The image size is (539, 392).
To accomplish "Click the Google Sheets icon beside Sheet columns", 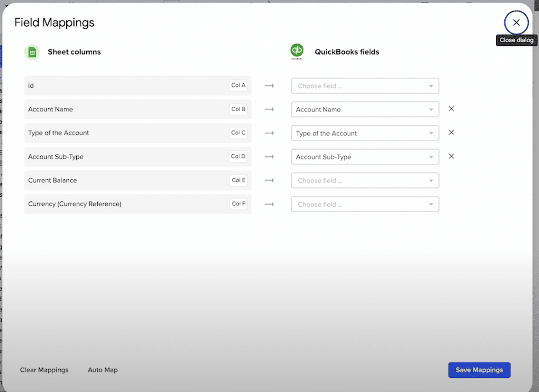I will (32, 52).
